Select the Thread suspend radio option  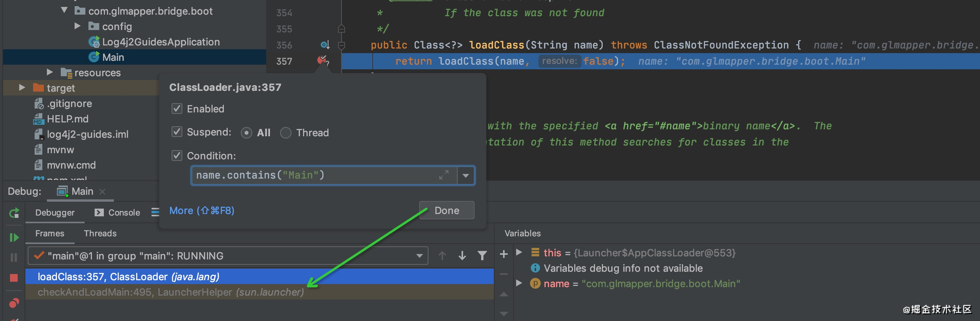[286, 133]
